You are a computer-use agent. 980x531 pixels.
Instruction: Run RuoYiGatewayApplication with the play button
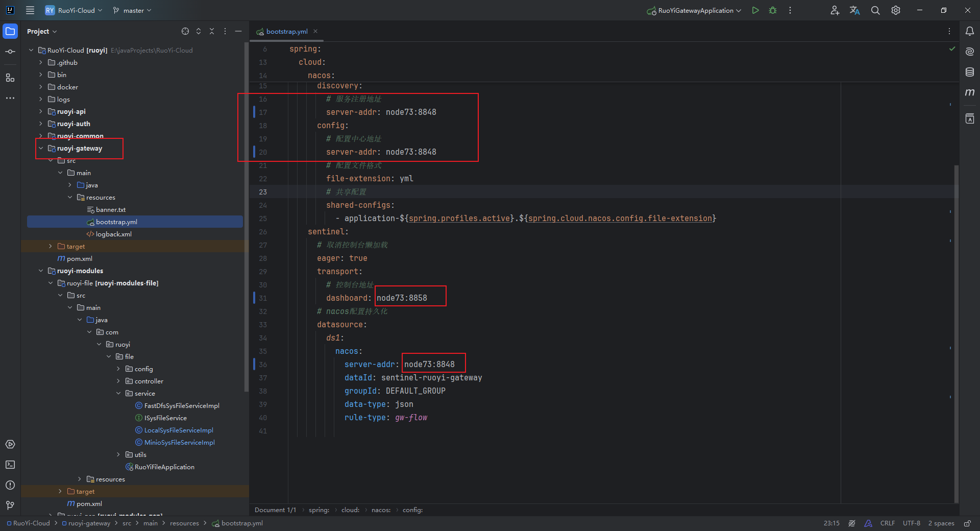tap(755, 10)
